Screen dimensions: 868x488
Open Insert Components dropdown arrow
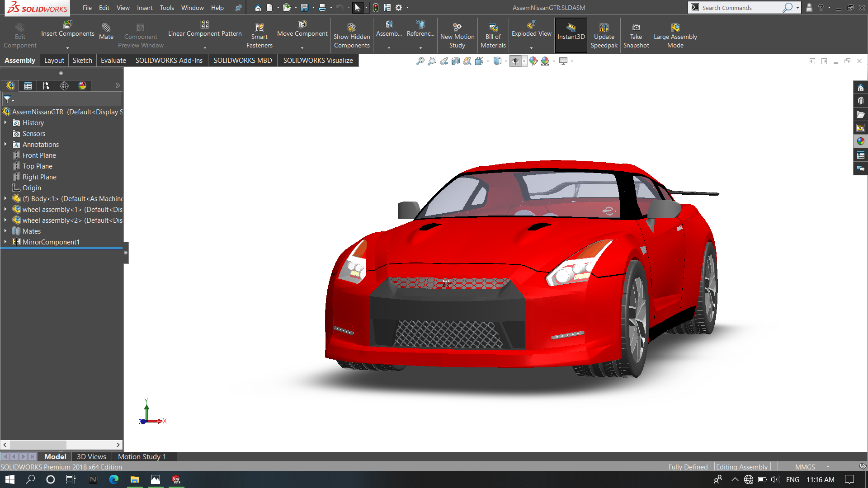click(x=68, y=48)
